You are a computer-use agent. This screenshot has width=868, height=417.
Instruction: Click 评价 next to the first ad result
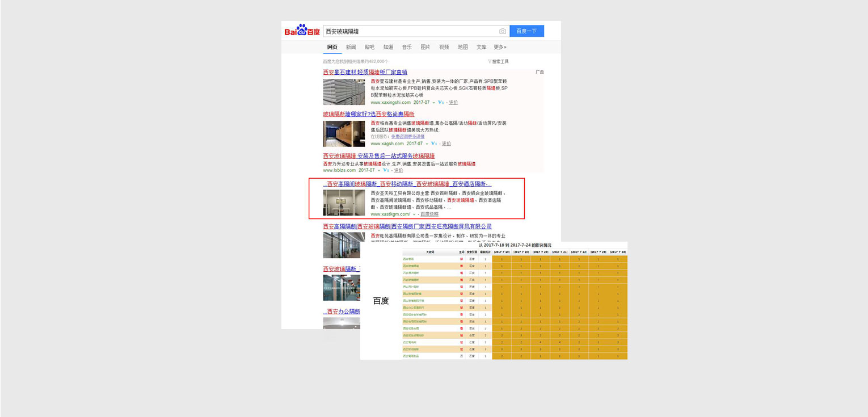(452, 102)
